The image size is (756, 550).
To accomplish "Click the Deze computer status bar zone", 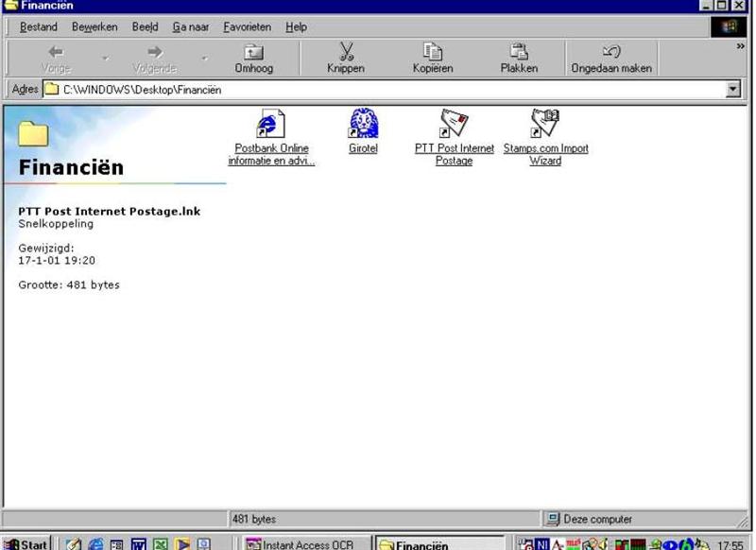I will 644,519.
